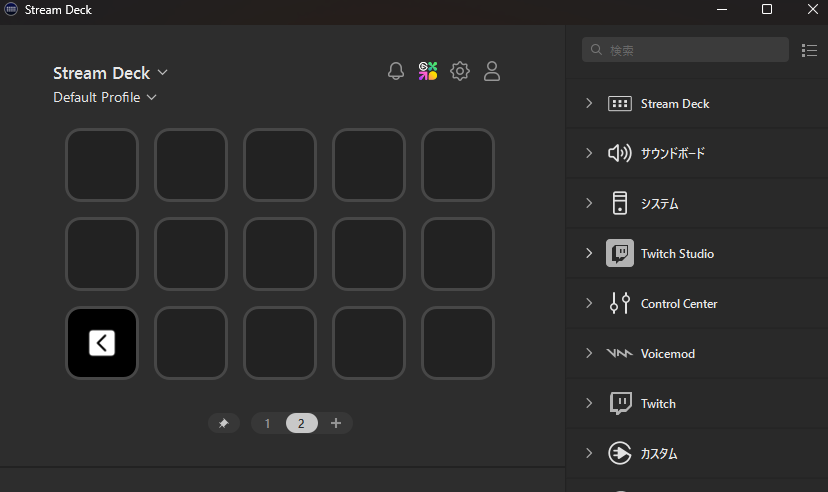Open the colorful Marketplace icon
The height and width of the screenshot is (492, 828).
tap(428, 71)
